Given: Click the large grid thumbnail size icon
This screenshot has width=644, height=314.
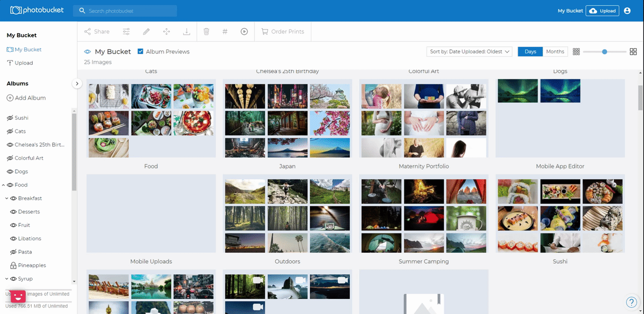Looking at the screenshot, I should tap(633, 51).
